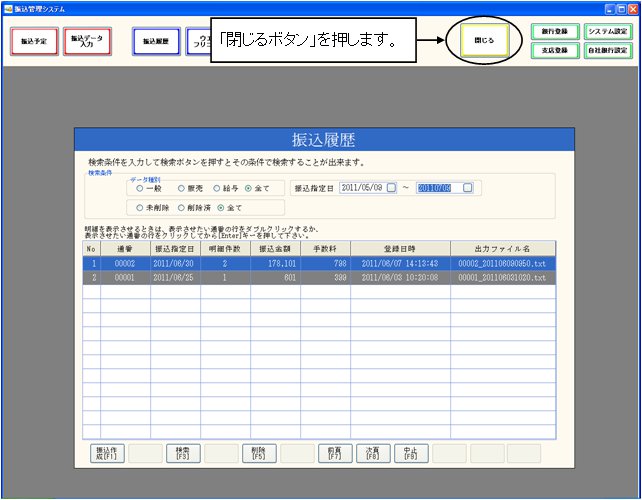
Task: Open 支店登録 button
Action: click(x=554, y=51)
